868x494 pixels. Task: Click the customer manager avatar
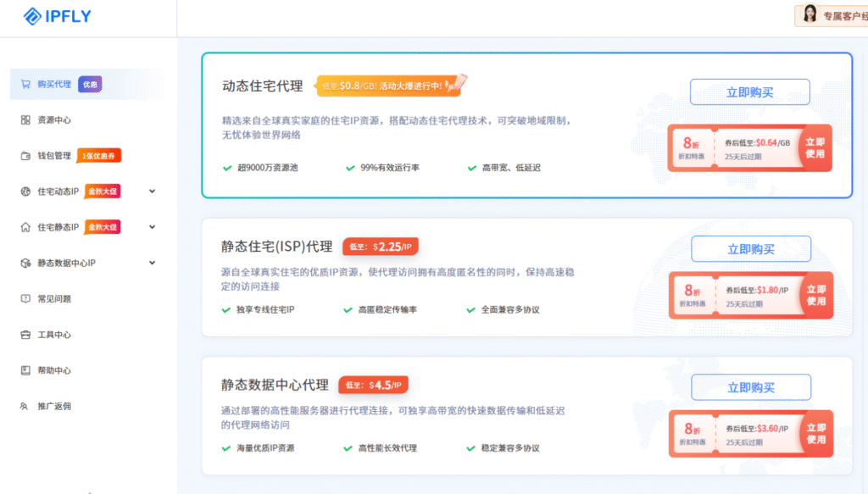click(x=810, y=14)
